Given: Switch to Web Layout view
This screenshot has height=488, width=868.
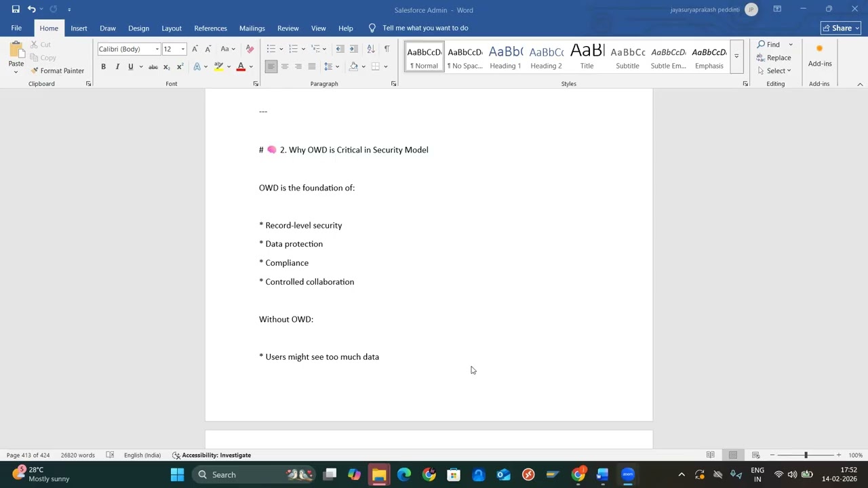Looking at the screenshot, I should pyautogui.click(x=755, y=455).
